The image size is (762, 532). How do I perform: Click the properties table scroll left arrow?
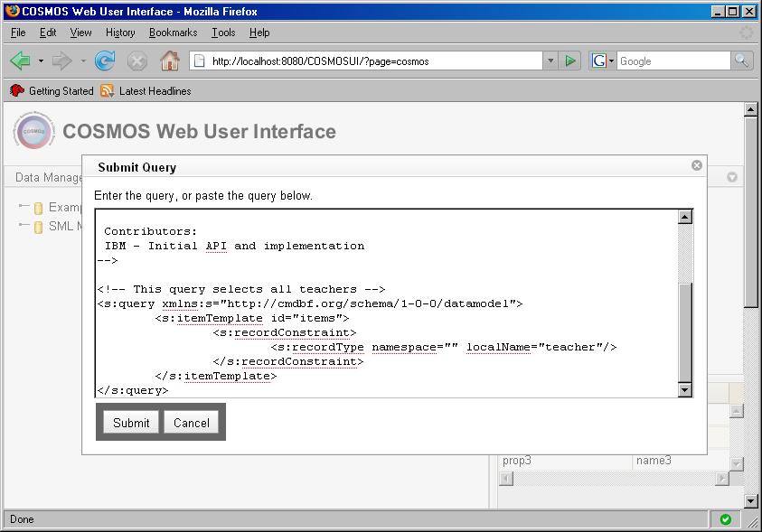pos(506,479)
